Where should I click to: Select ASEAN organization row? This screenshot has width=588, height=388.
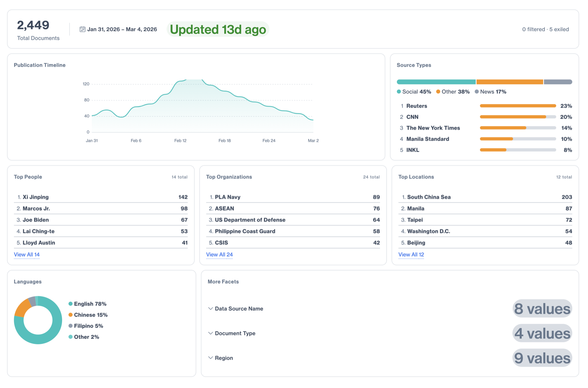click(x=293, y=208)
